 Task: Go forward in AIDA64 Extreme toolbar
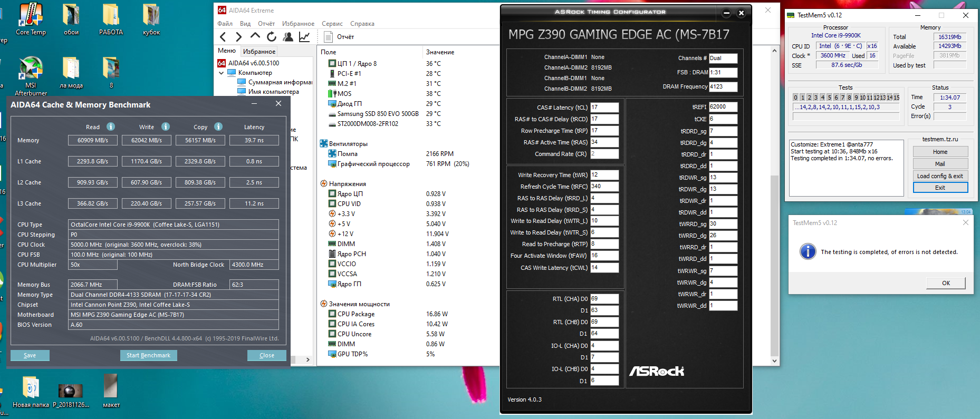(x=239, y=36)
